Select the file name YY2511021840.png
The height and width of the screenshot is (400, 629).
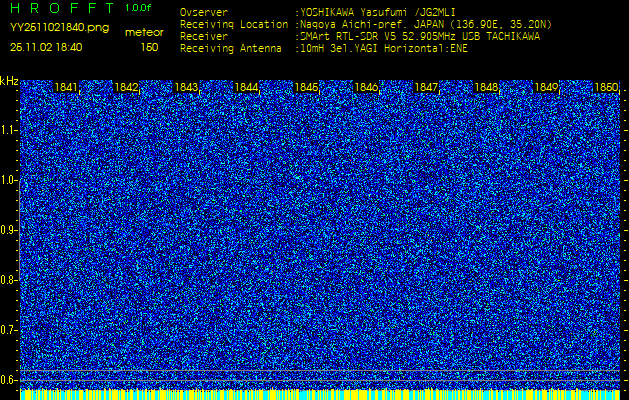pyautogui.click(x=59, y=28)
